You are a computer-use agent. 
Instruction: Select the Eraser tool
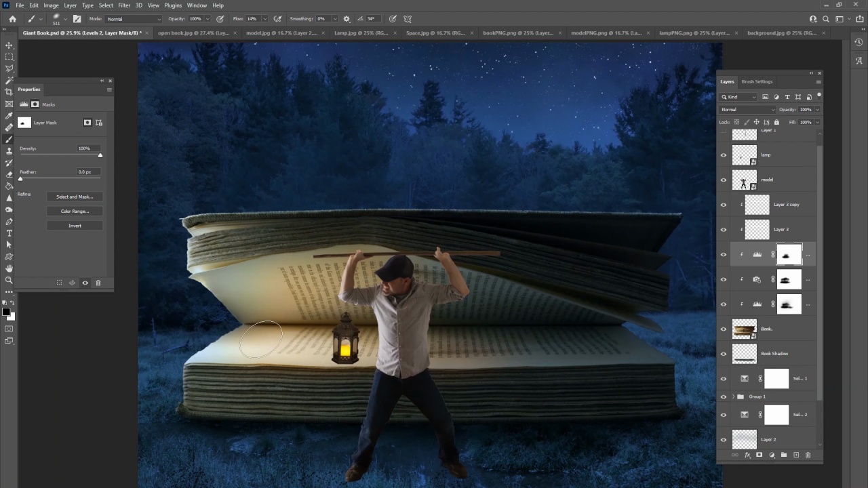pyautogui.click(x=9, y=174)
